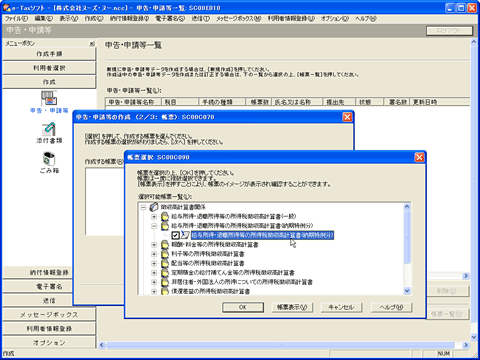Uncheck the 給与所得・退職所得等(納期特例分) form checkbox
480x360 pixels.
point(175,235)
